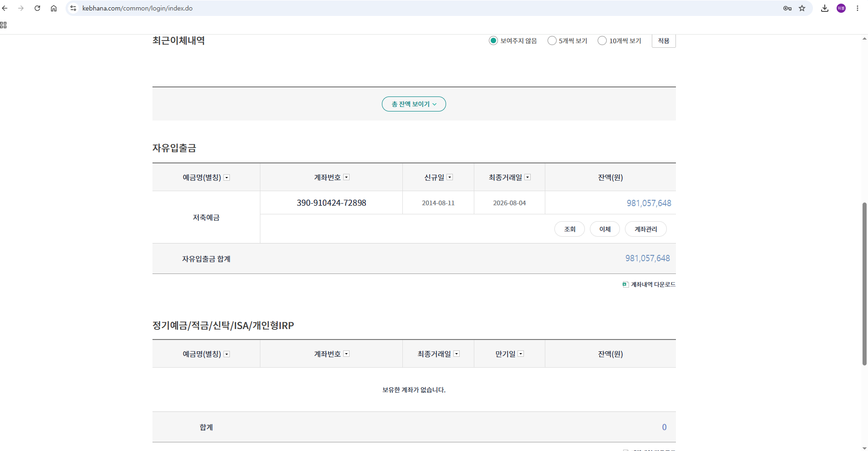Sort 정기예금 table by 예금명(별칭)
The image size is (868, 451).
click(x=227, y=354)
